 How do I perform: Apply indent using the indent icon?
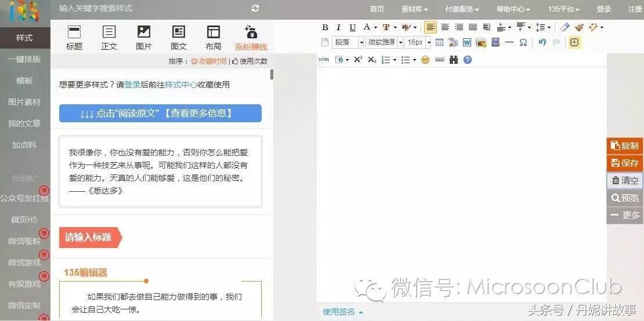(x=487, y=27)
